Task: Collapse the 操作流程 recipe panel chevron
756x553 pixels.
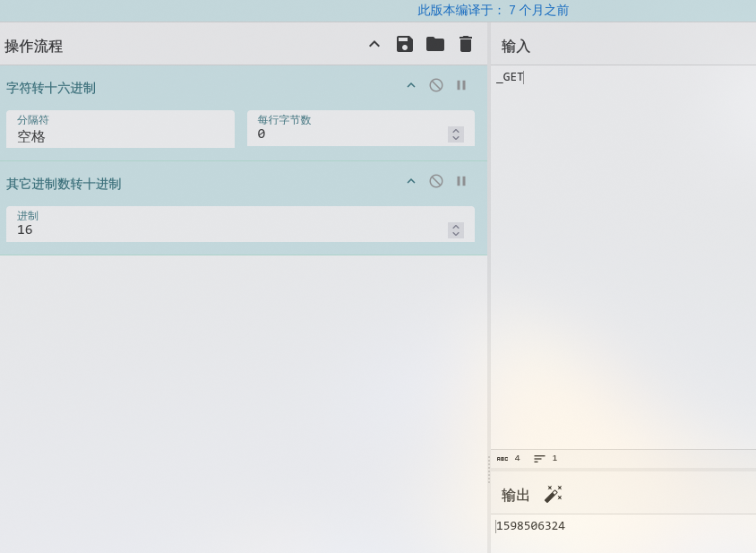Action: [x=374, y=45]
